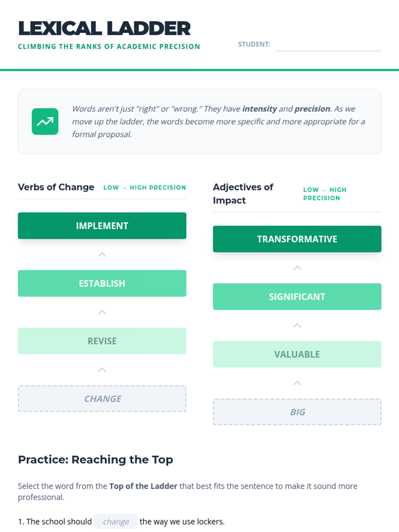Image resolution: width=399 pixels, height=532 pixels.
Task: Select the TRANSFORMATIVE ladder block
Action: 297,239
